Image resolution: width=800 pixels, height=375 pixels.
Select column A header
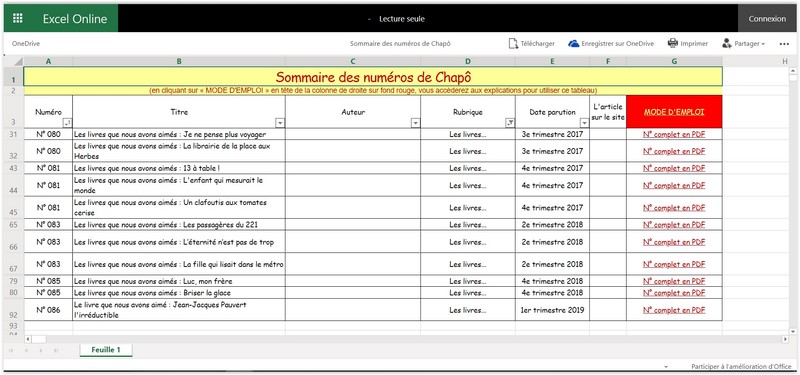click(x=48, y=61)
